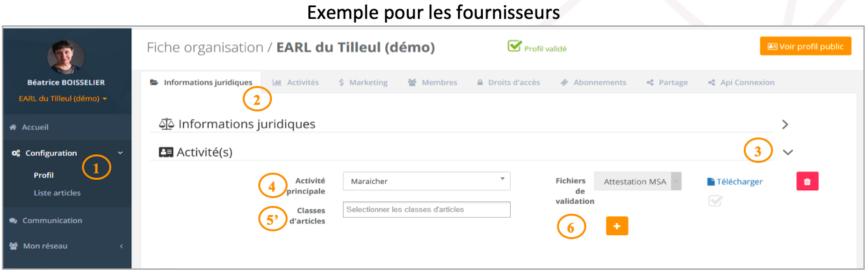Click Béatrice Boisselier's profile avatar
The image size is (868, 273).
(66, 57)
